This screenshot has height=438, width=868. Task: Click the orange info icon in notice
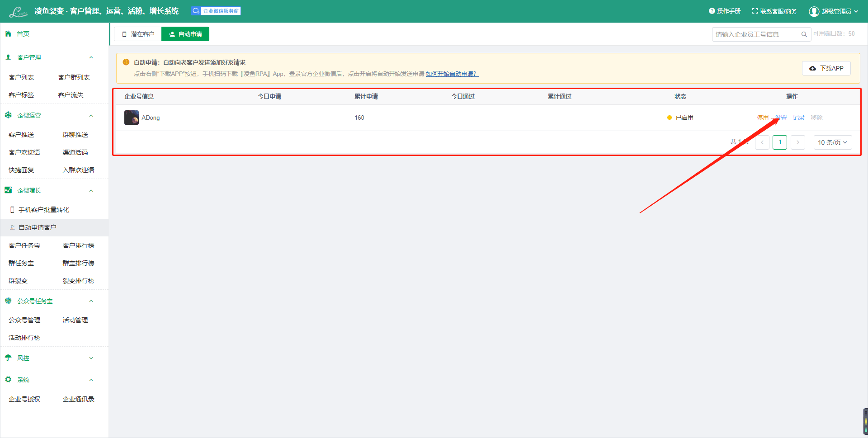126,62
